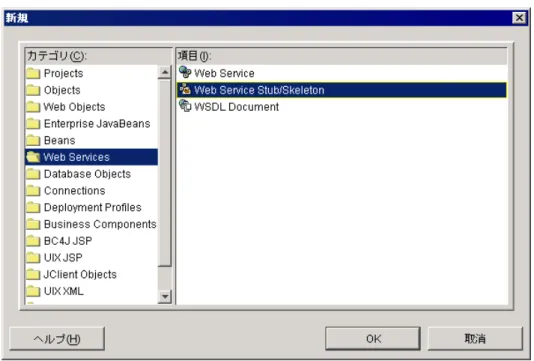Viewport: 534px width, 361px height.
Task: Pick the Deployment Profiles category text
Action: point(93,207)
